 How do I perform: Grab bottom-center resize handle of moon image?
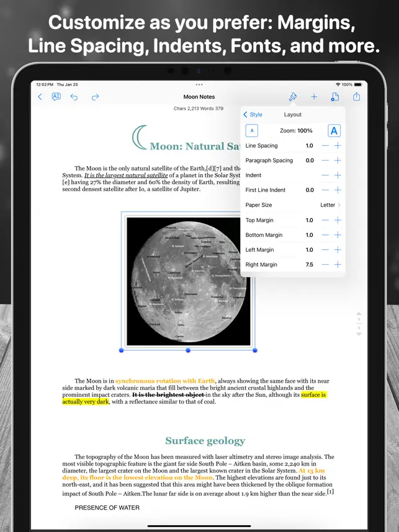(x=188, y=350)
